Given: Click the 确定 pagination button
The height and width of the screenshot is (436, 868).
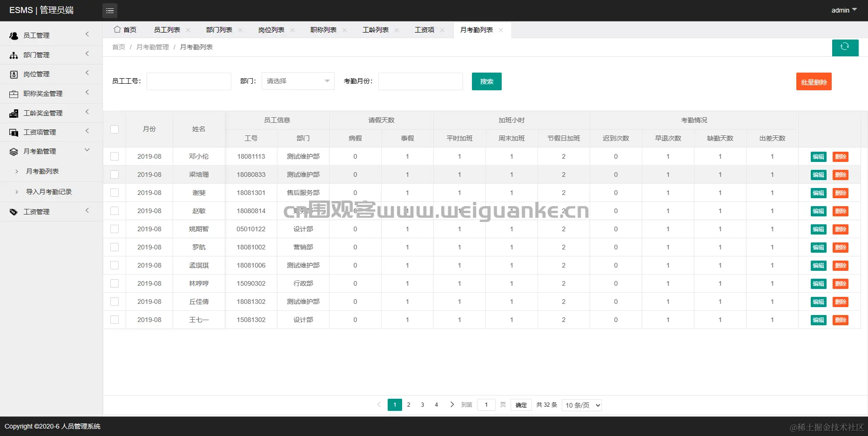Looking at the screenshot, I should pos(521,405).
